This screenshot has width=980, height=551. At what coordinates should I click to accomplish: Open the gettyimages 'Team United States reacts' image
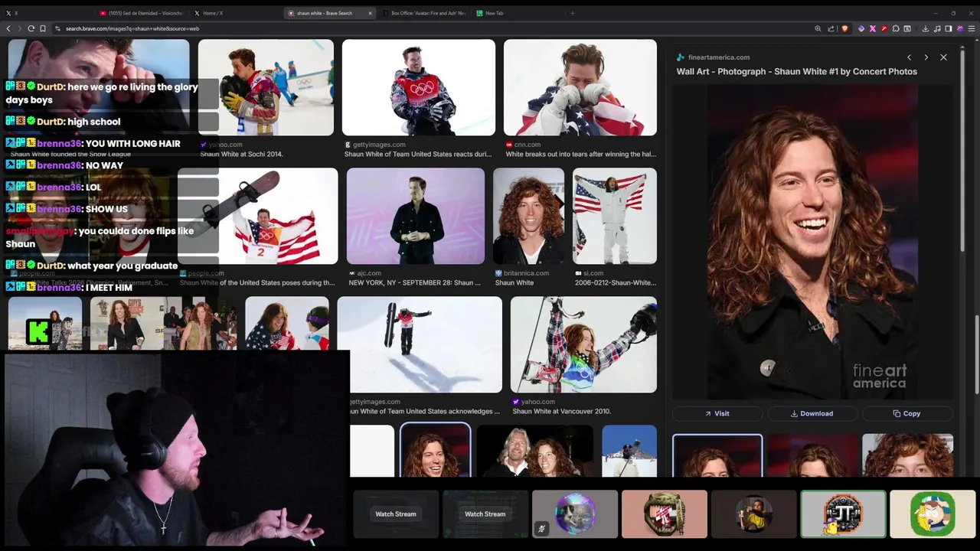click(419, 87)
